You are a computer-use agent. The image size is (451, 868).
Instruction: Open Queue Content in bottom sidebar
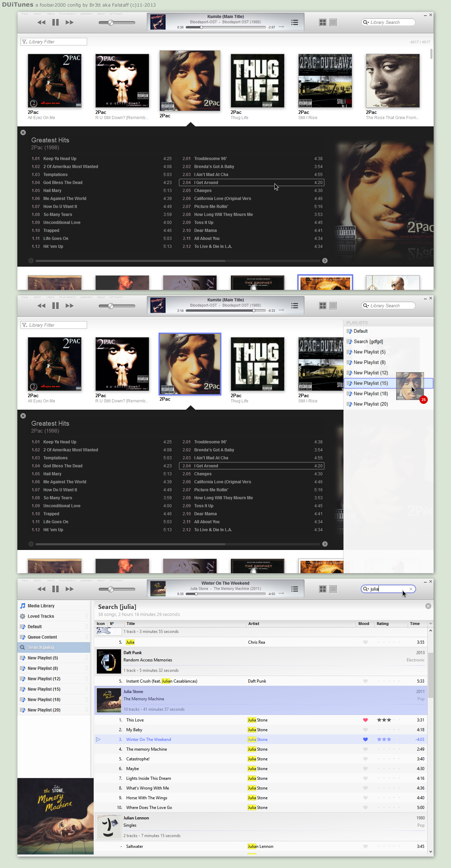point(54,637)
